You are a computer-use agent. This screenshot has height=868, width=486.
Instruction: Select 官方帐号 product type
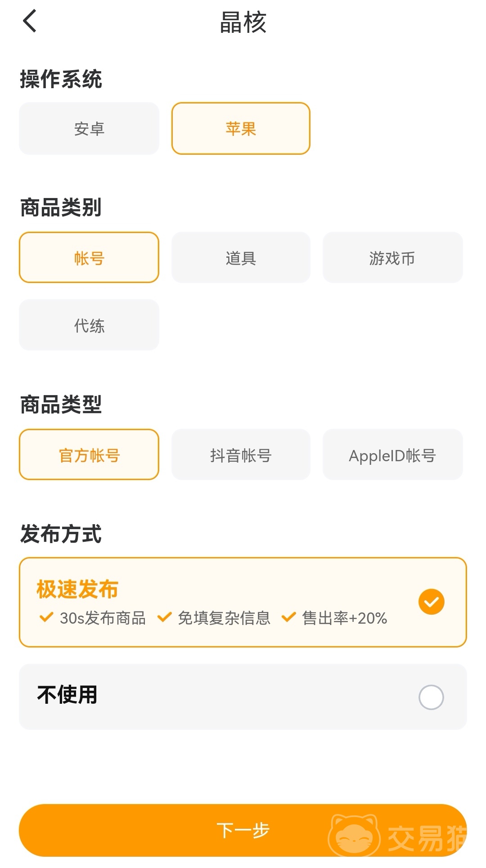pyautogui.click(x=89, y=455)
